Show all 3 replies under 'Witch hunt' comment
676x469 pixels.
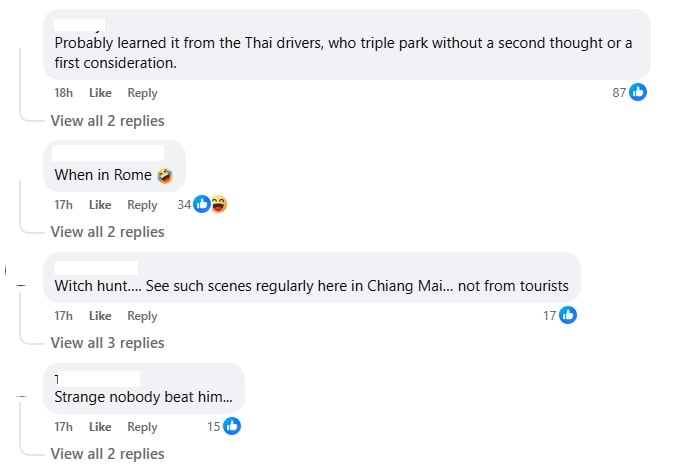(x=107, y=343)
